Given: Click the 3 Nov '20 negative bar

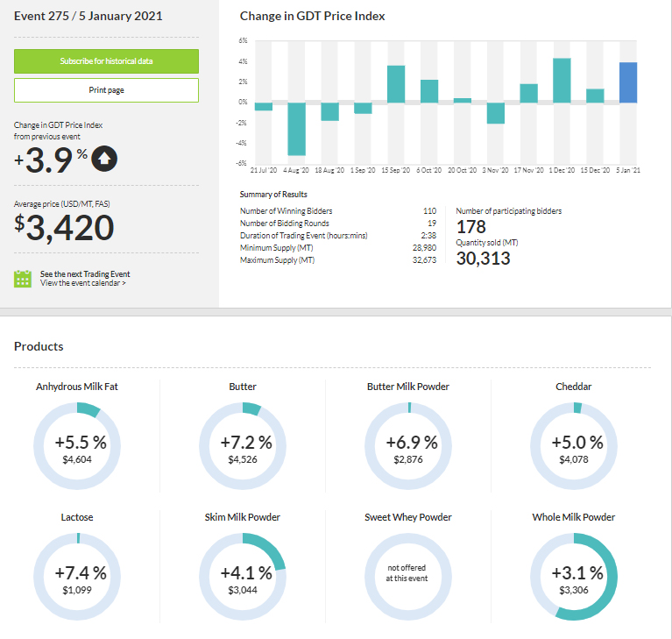Looking at the screenshot, I should [496, 113].
